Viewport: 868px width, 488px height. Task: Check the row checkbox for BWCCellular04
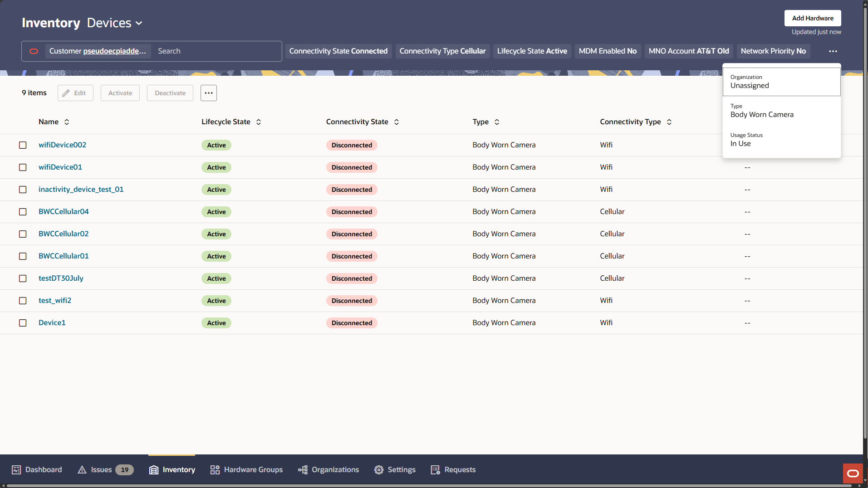pos(23,211)
